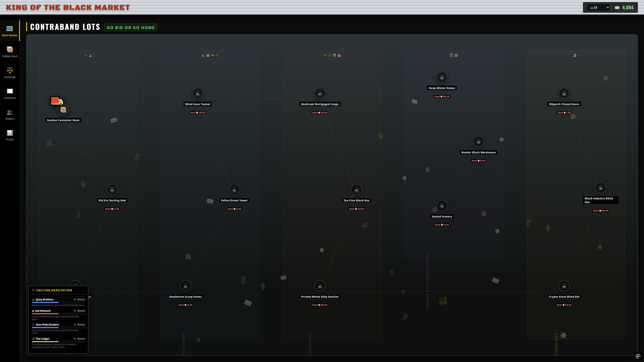Go to the Exchange page
The image size is (644, 362).
(x=10, y=73)
